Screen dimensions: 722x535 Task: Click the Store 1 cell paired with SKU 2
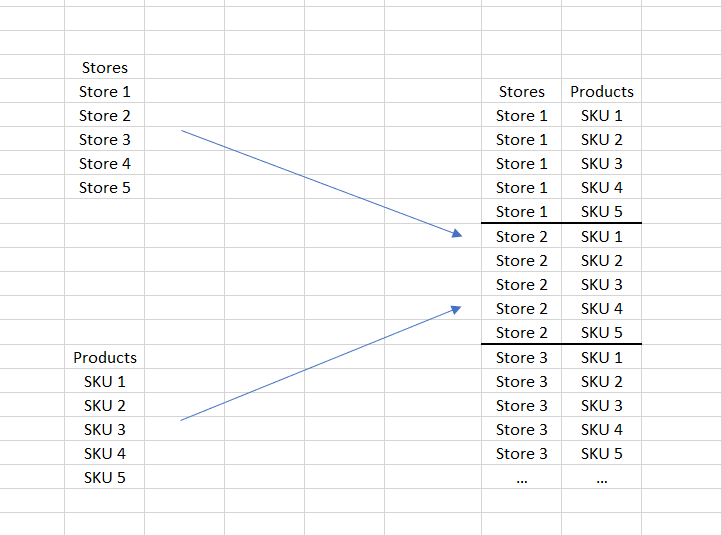pos(522,140)
